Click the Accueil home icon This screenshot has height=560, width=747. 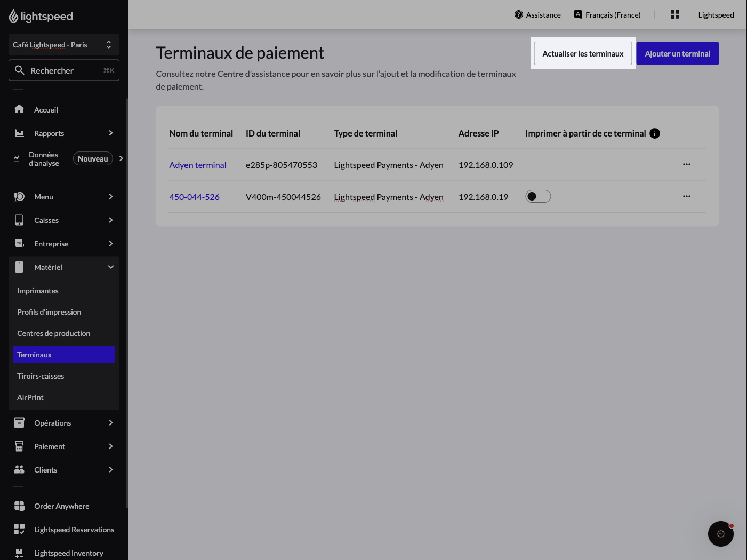(x=19, y=109)
